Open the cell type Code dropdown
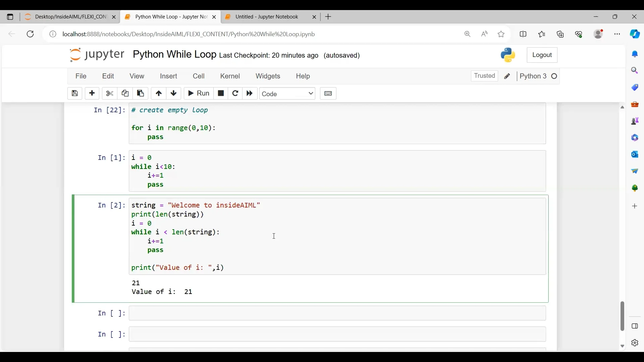This screenshot has width=644, height=362. pos(287,94)
